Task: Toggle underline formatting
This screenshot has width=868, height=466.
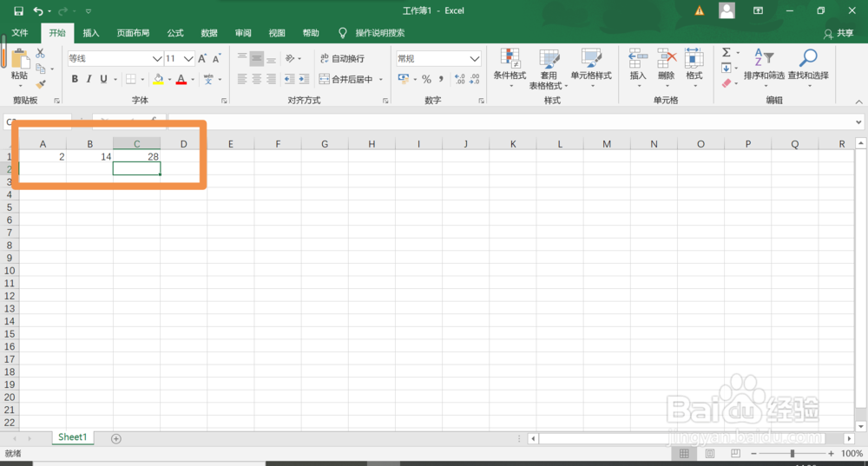Action: (x=103, y=79)
